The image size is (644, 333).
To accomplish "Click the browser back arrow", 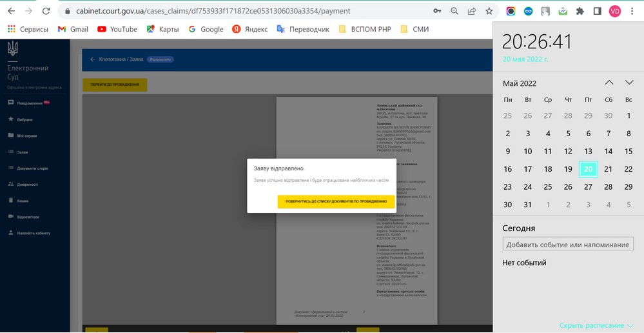I will click(x=11, y=11).
